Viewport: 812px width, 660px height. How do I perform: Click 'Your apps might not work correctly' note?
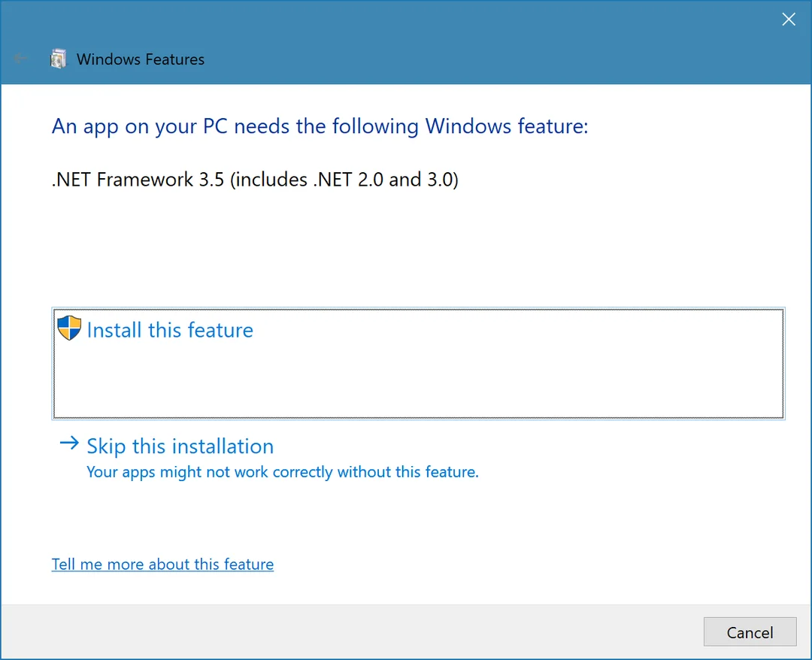pyautogui.click(x=282, y=472)
